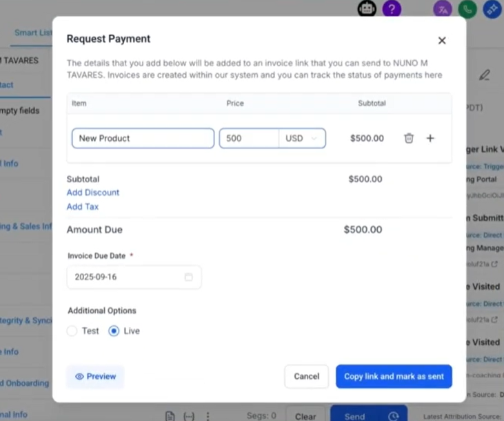Click the robot assistant icon

(367, 9)
